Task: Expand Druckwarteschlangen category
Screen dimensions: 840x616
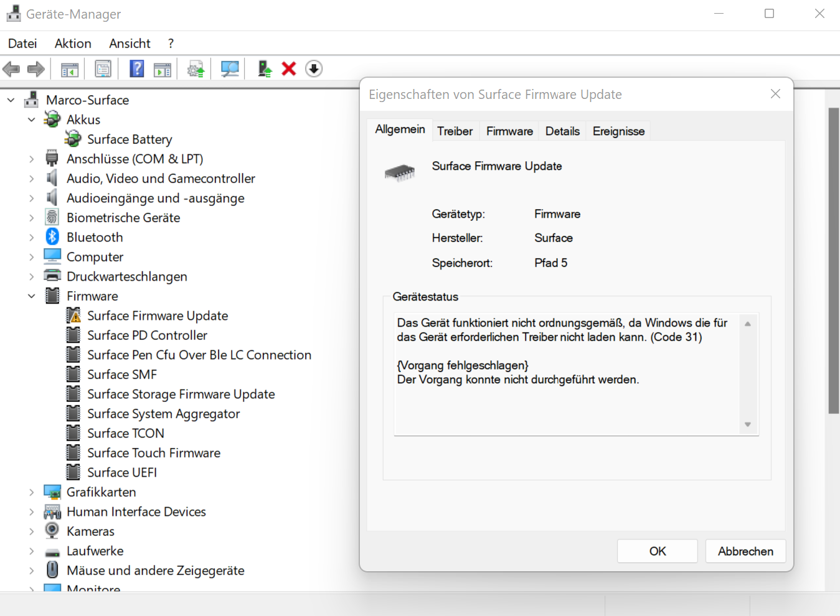Action: pyautogui.click(x=32, y=276)
